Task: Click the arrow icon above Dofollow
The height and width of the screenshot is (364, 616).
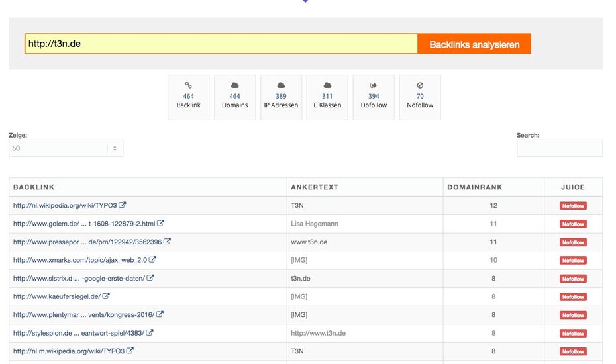Action: point(374,85)
